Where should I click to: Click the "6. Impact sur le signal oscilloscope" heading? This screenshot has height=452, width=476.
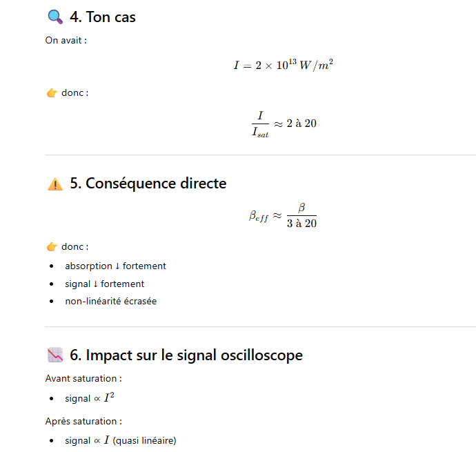(x=186, y=355)
